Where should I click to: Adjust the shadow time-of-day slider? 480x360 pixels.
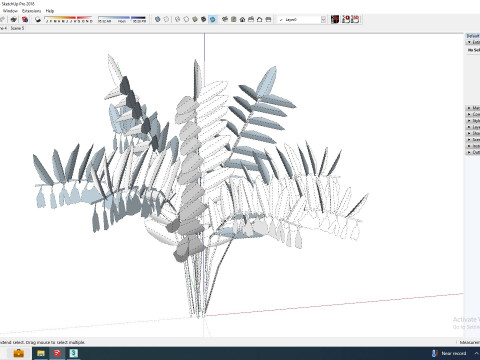(x=122, y=20)
